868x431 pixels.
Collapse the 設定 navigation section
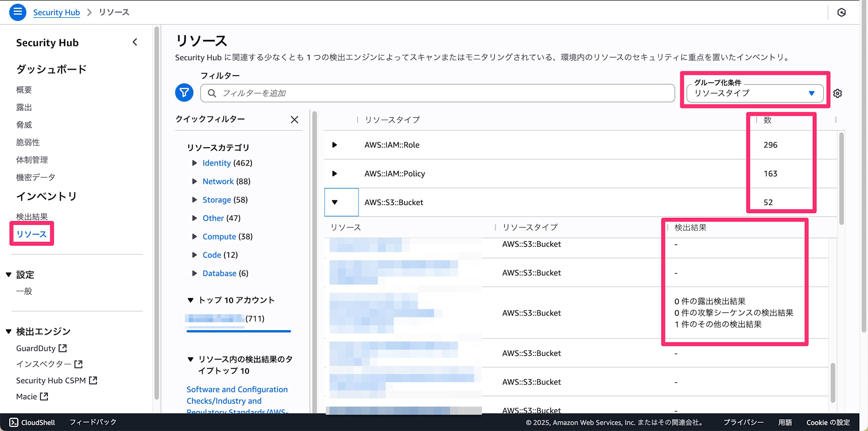[x=8, y=275]
